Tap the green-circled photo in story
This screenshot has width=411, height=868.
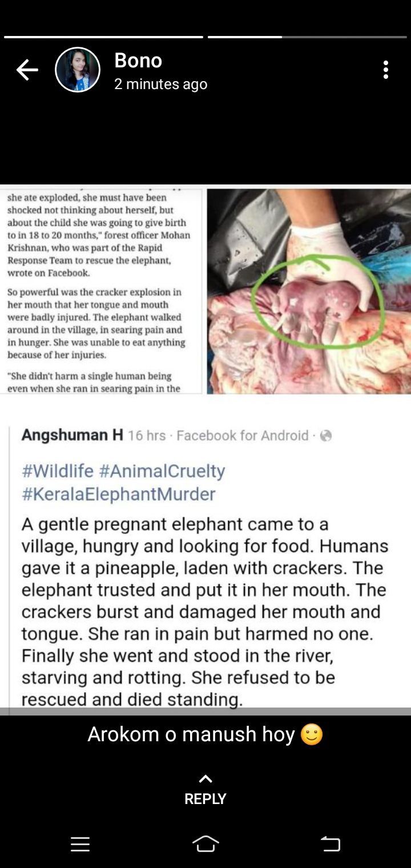pos(309,291)
